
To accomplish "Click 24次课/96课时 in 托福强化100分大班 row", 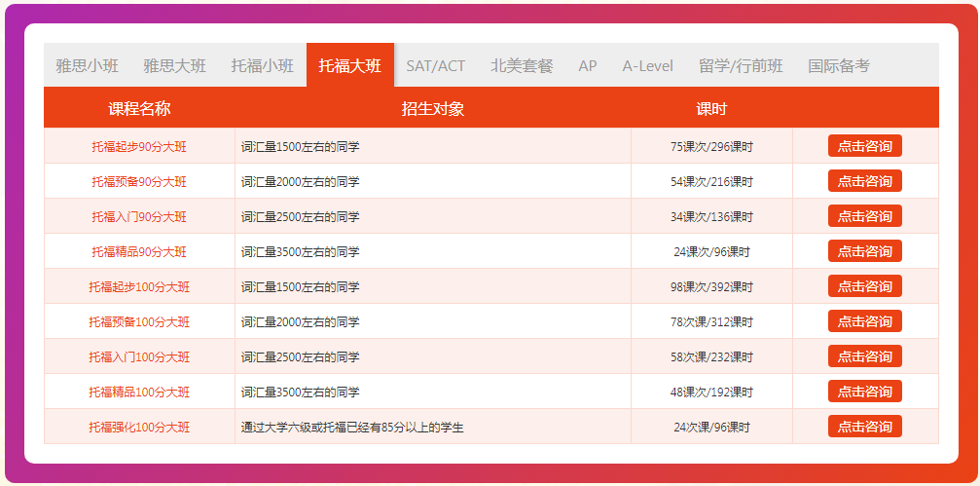I will point(711,428).
